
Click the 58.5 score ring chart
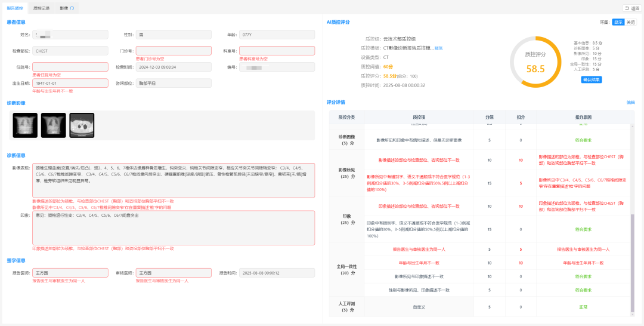coord(535,62)
